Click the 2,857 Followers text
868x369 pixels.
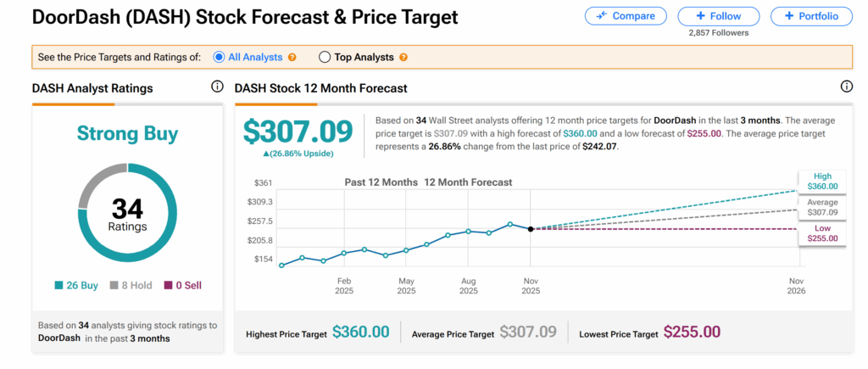pyautogui.click(x=719, y=33)
